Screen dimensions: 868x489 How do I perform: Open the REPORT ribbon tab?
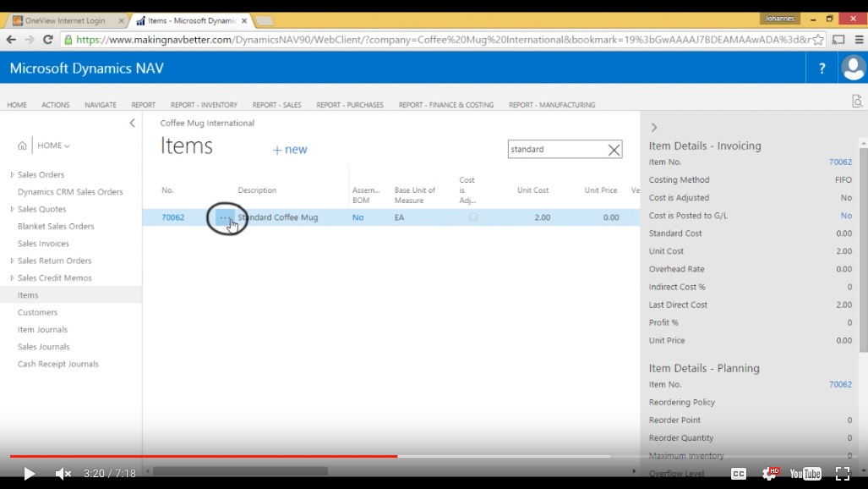coord(144,105)
